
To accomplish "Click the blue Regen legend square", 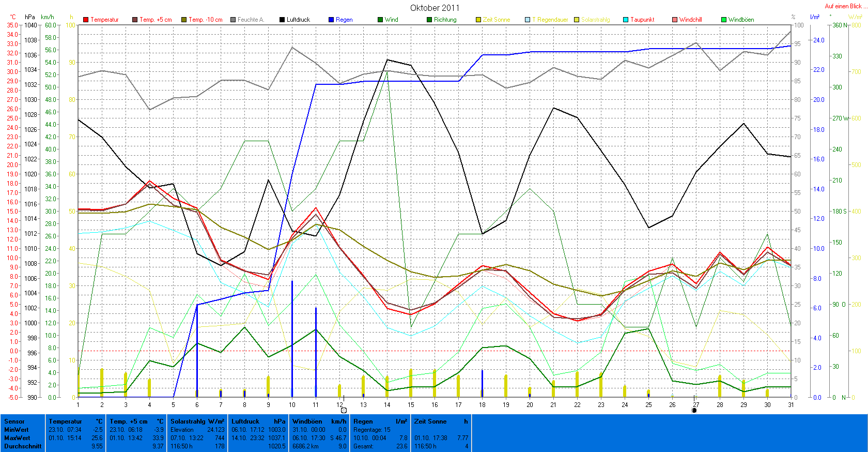I will pos(331,20).
